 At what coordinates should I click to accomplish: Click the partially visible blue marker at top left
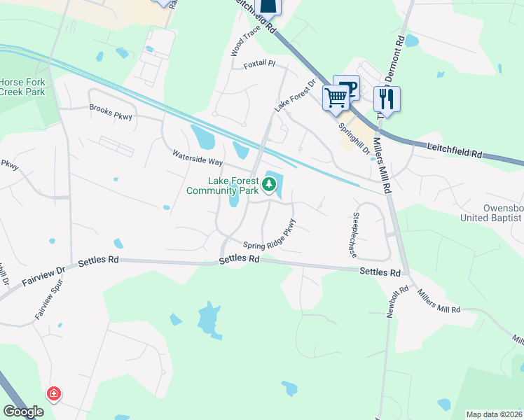click(x=163, y=3)
